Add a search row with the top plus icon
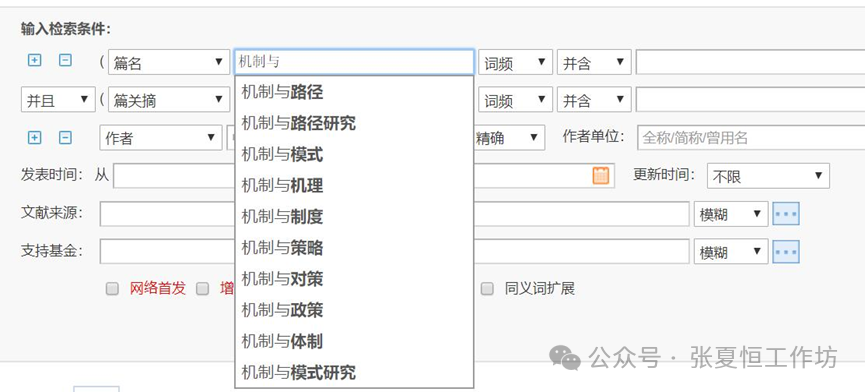The width and height of the screenshot is (865, 392). (34, 60)
